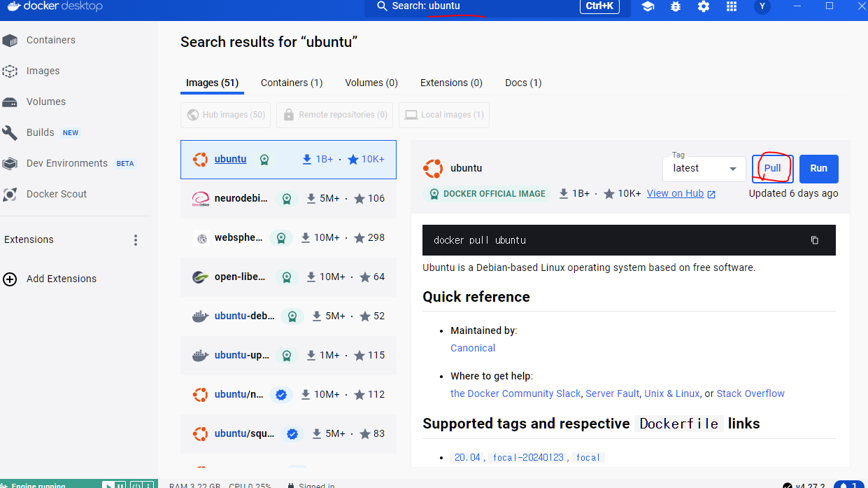868x488 pixels.
Task: Open the Learning center graduation cap icon
Action: [x=648, y=6]
